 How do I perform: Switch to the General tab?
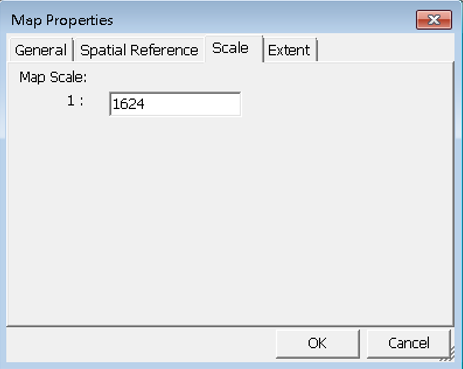pos(41,50)
